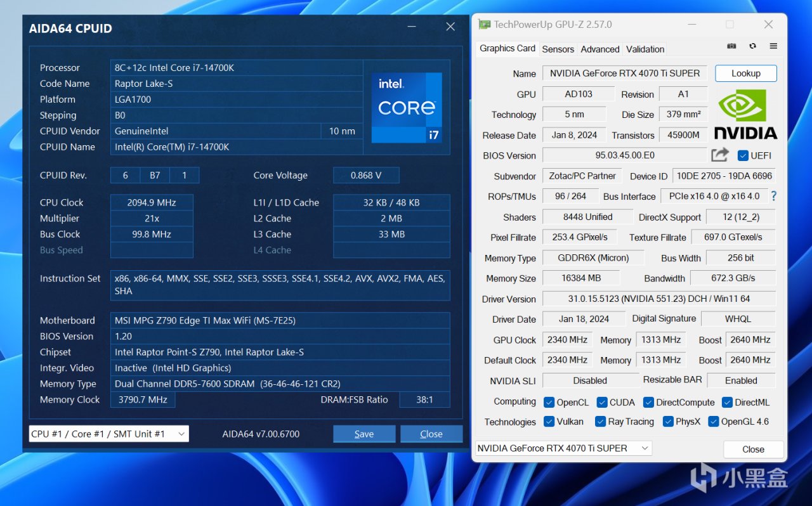Switch to the Sensors tab
The image size is (812, 506).
coord(558,49)
